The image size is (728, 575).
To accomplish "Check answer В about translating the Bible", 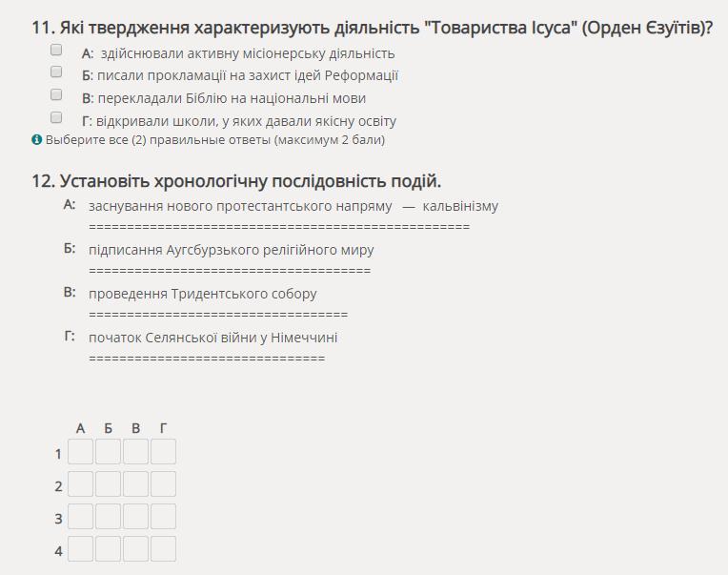I will click(56, 94).
